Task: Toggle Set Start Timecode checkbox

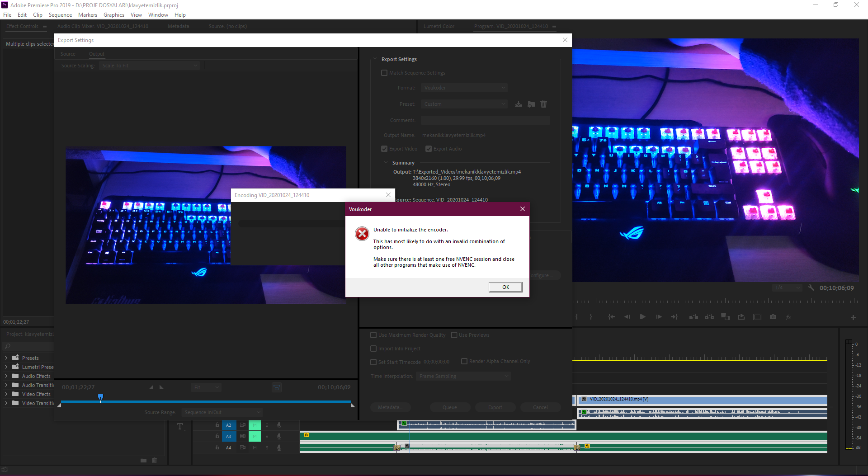Action: [373, 362]
